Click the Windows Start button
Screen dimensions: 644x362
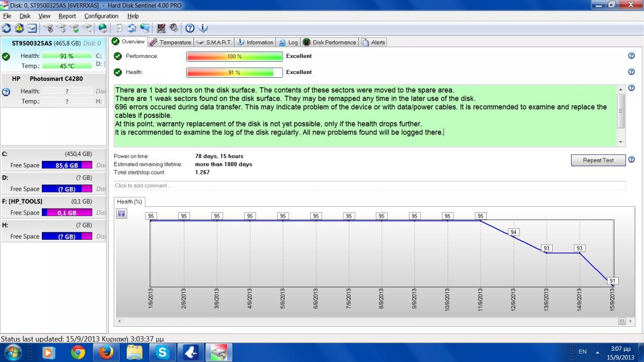12,352
